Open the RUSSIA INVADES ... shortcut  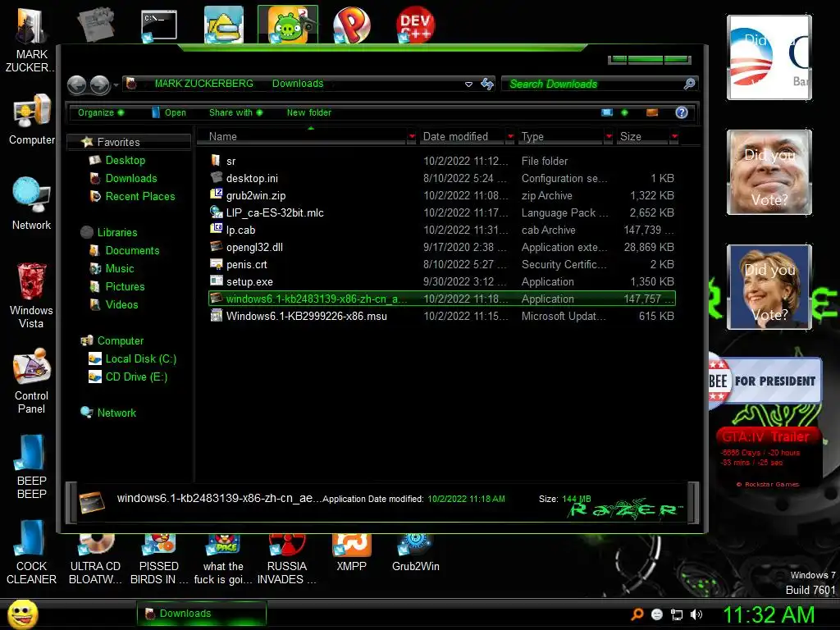[287, 559]
